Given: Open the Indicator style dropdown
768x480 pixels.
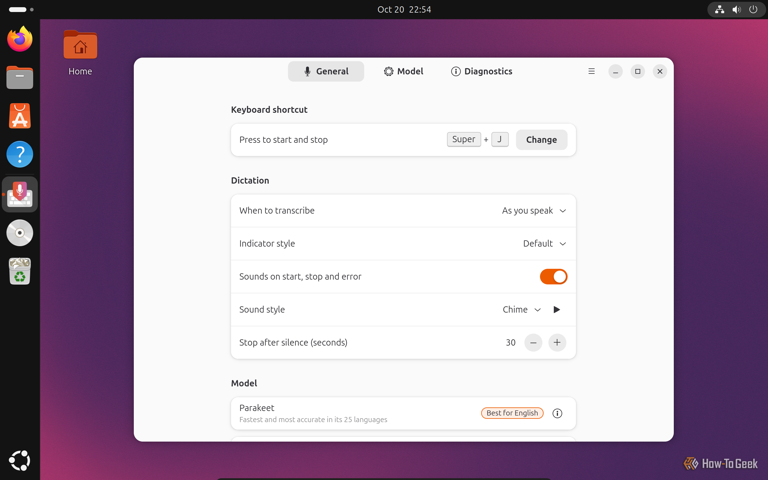Looking at the screenshot, I should tap(544, 243).
